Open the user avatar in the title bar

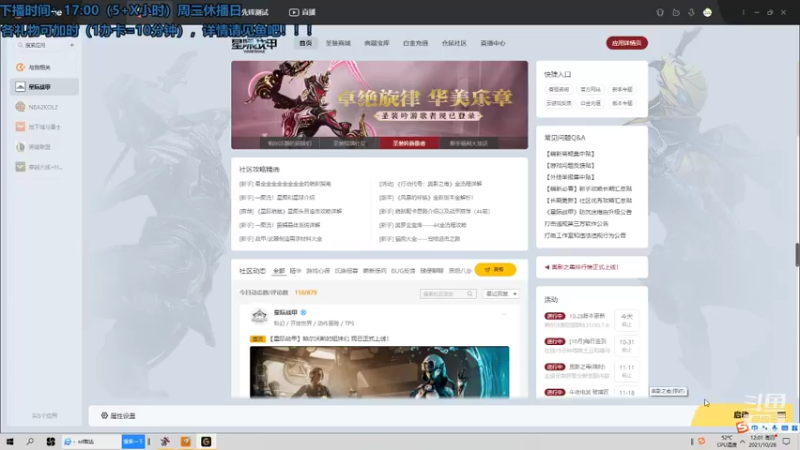pos(707,12)
